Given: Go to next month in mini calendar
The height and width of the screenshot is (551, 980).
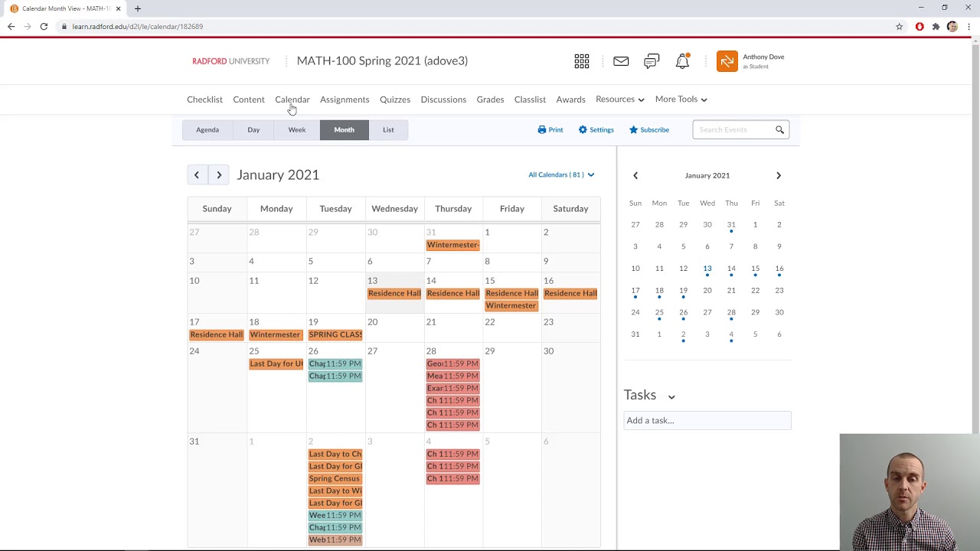Looking at the screenshot, I should pyautogui.click(x=779, y=175).
